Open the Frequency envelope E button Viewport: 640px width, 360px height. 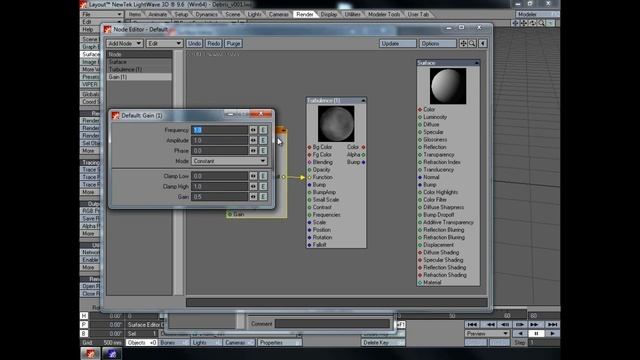click(x=263, y=130)
